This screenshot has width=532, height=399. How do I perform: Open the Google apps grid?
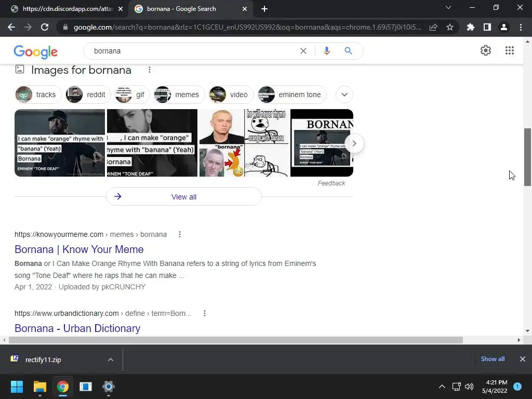click(x=509, y=50)
